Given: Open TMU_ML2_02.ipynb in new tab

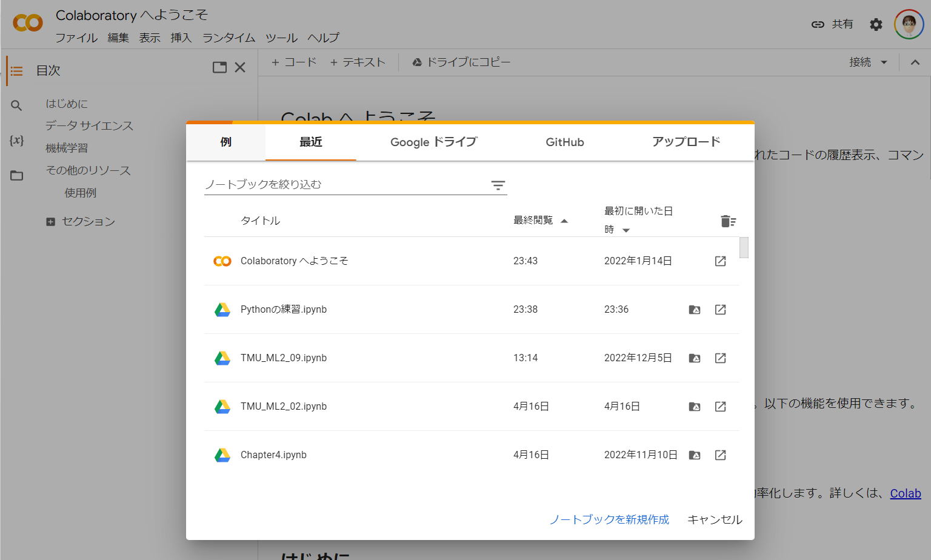Looking at the screenshot, I should (x=720, y=407).
